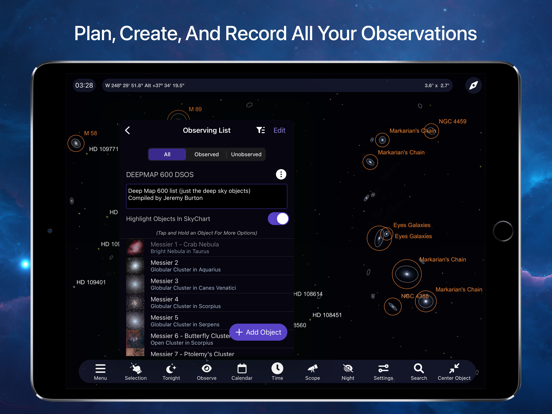
Task: Click the Add Object button
Action: pyautogui.click(x=258, y=332)
